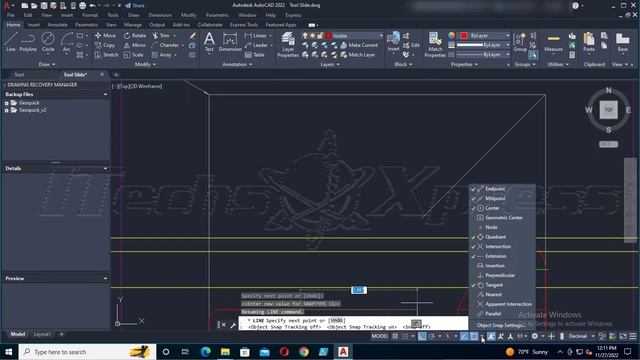Screen dimensions: 640x360
Task: Click the MODEL status bar button
Action: click(379, 336)
